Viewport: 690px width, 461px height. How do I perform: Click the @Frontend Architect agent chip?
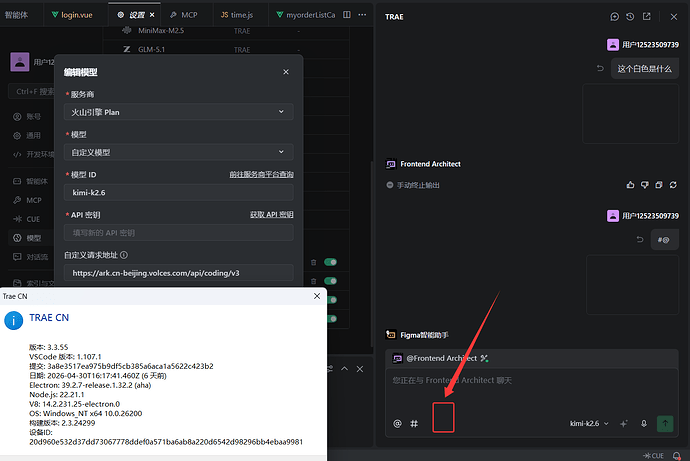(x=440, y=359)
